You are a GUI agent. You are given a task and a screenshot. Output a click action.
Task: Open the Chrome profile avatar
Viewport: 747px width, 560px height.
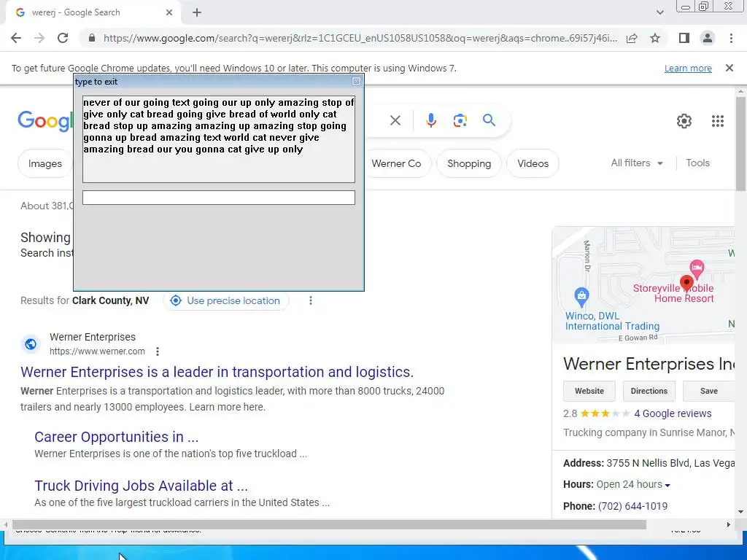coord(708,38)
